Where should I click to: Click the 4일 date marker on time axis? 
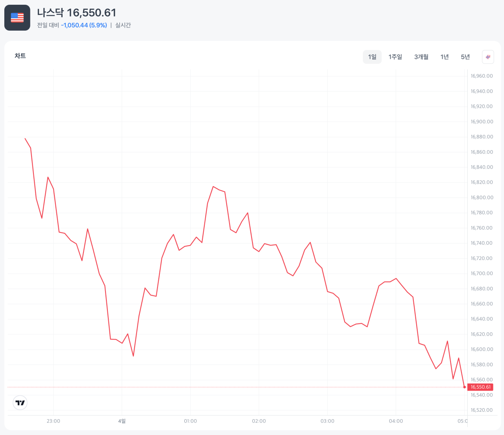point(122,421)
